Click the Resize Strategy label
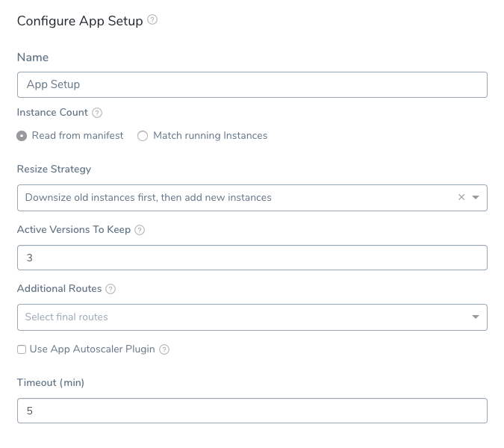The image size is (504, 448). point(54,169)
